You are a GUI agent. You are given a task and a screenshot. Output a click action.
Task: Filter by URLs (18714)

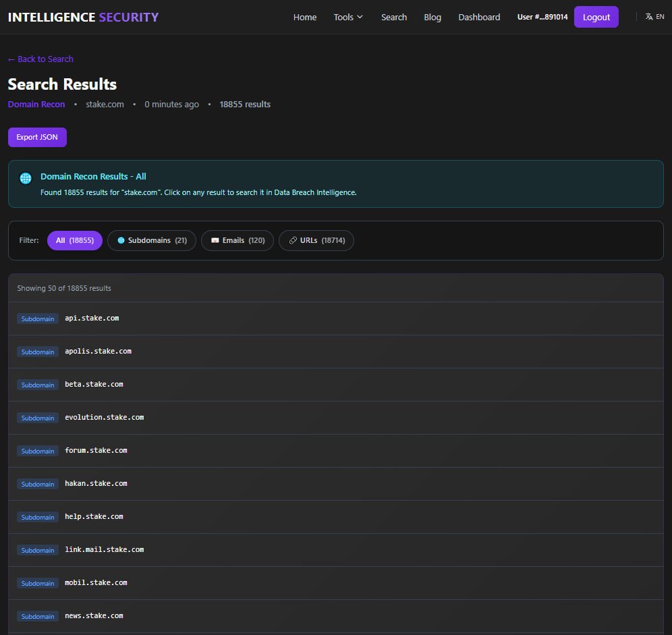pyautogui.click(x=316, y=240)
